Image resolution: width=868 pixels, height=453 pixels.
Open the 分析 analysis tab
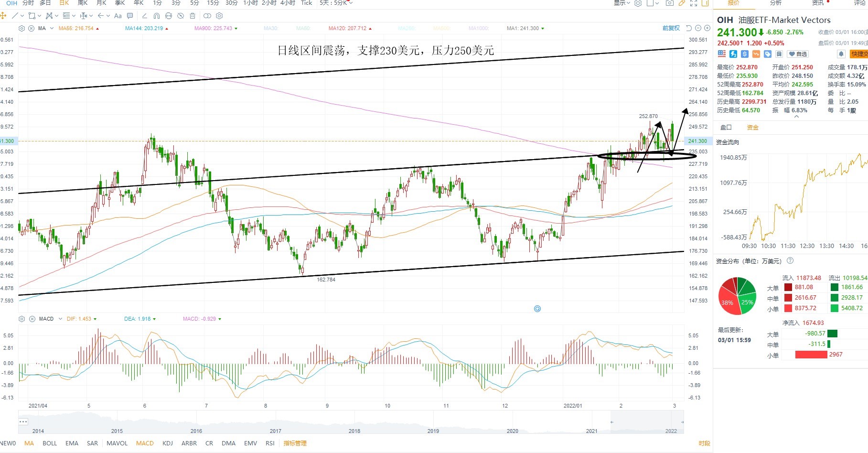776,3
